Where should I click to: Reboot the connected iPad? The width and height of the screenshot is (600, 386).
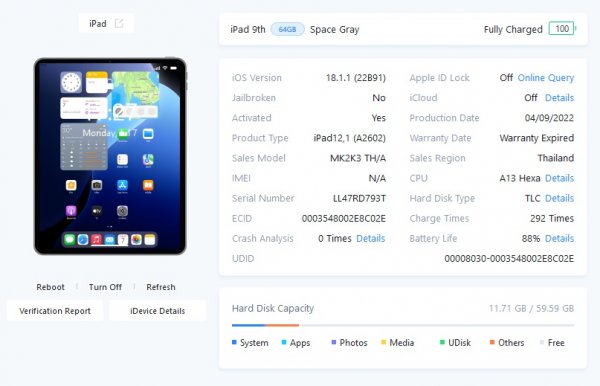point(51,287)
